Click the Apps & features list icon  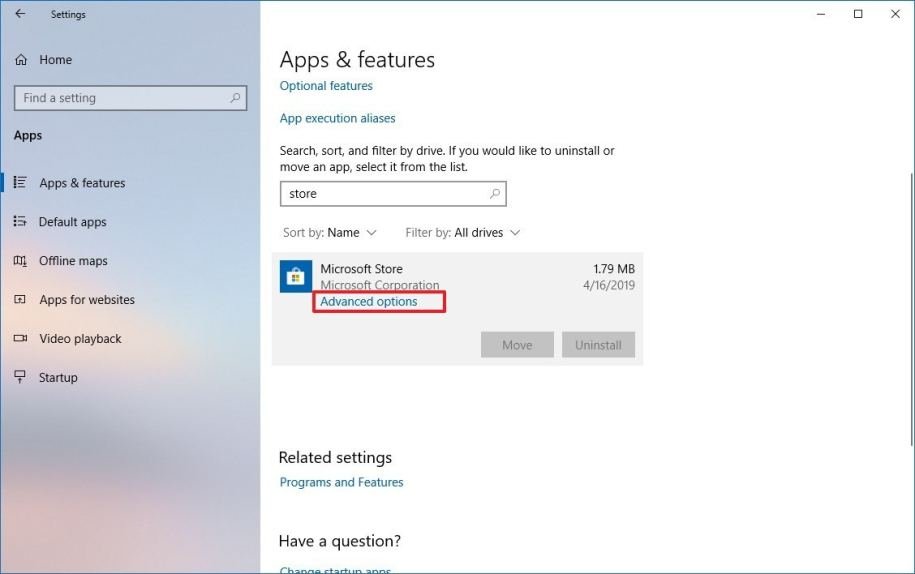coord(20,183)
